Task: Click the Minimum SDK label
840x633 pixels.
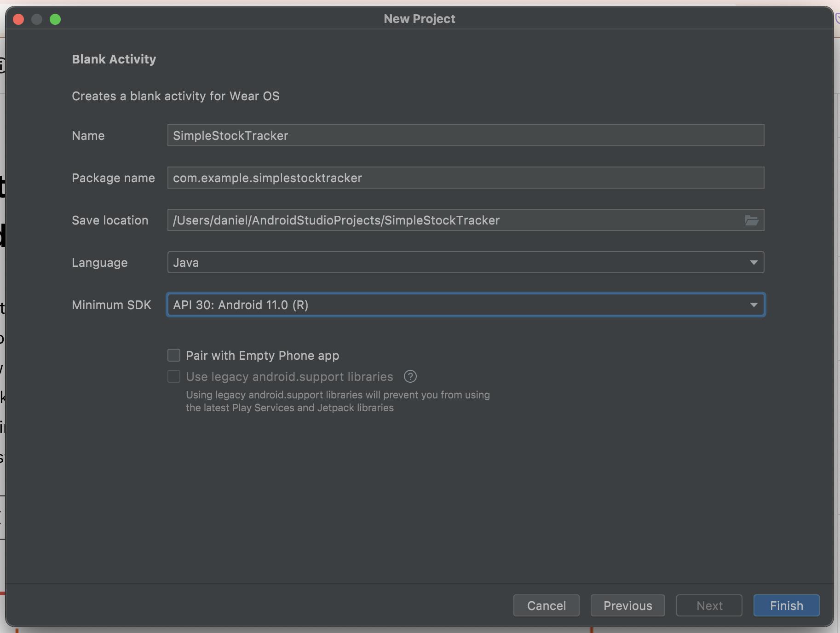Action: pyautogui.click(x=111, y=305)
